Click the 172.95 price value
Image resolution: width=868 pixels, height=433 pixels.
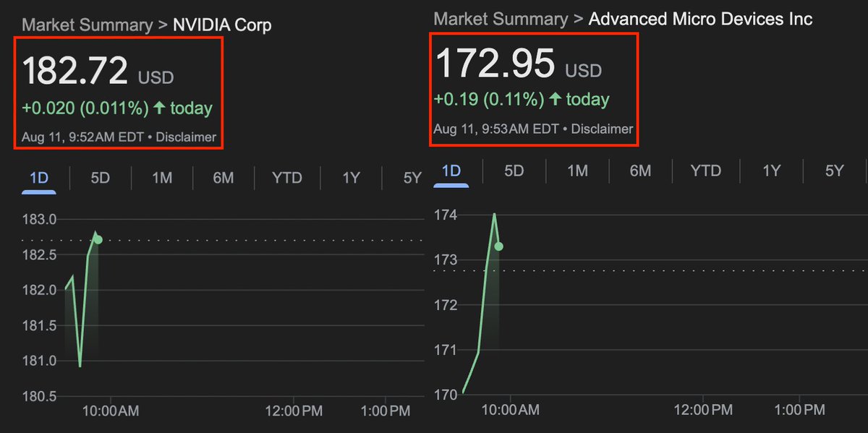pos(495,63)
